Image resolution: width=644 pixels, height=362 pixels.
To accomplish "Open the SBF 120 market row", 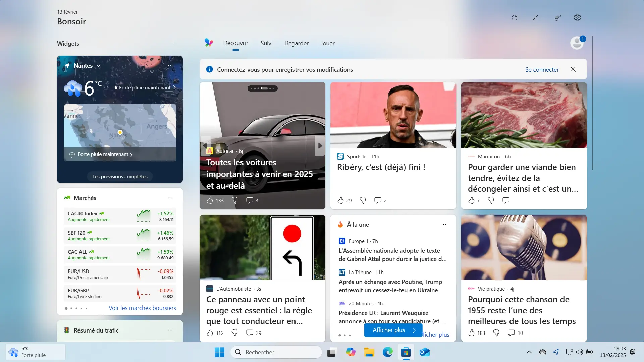I will tap(120, 236).
